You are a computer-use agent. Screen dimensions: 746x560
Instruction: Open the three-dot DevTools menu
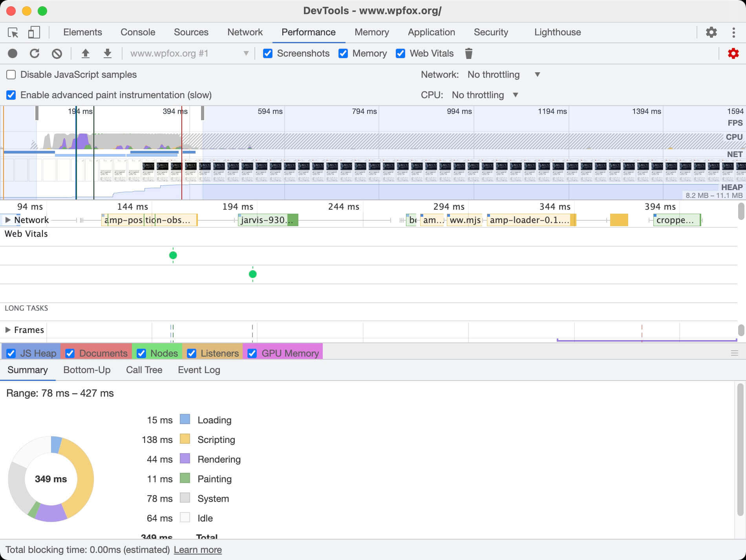pos(733,33)
